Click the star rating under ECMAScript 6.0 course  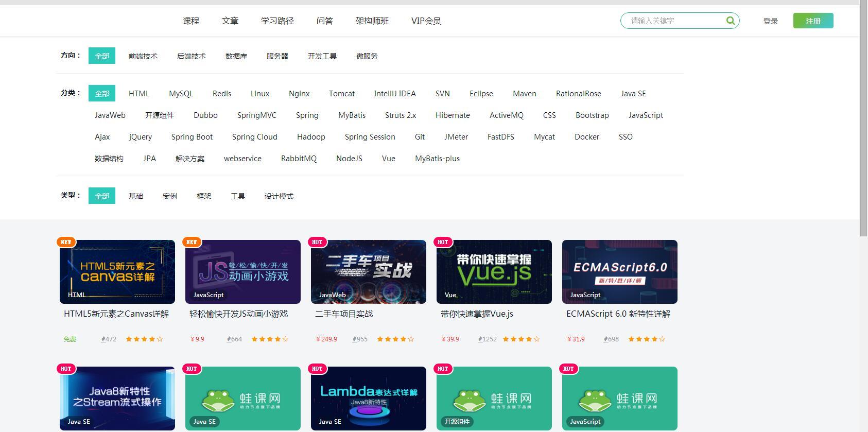[x=647, y=339]
